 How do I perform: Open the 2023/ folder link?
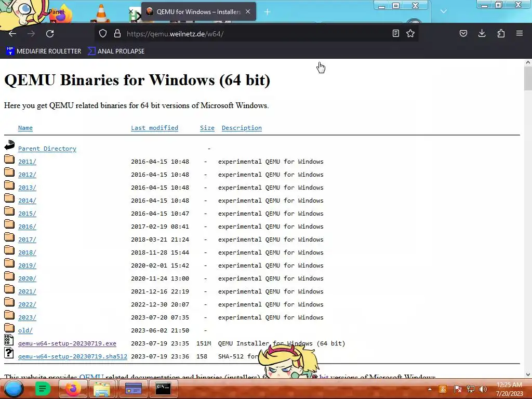coord(27,317)
